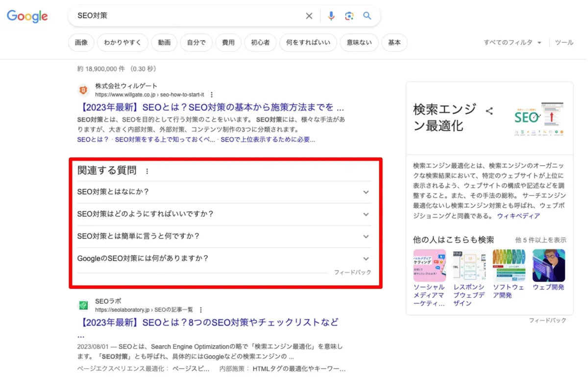Start voice search with microphone icon

coord(331,16)
